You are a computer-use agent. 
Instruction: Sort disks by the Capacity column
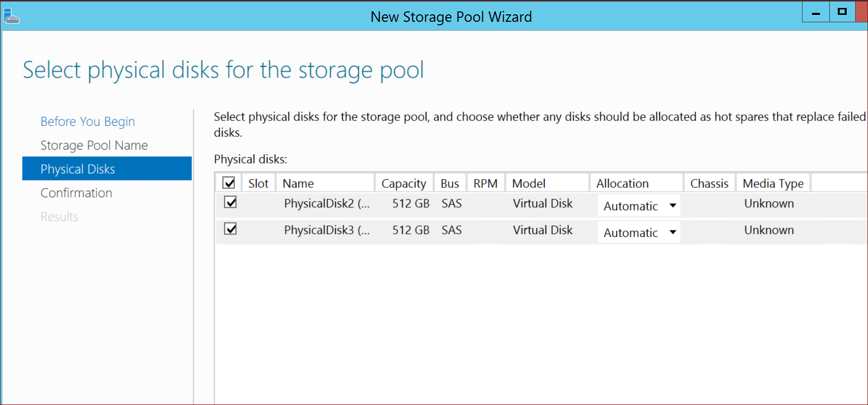(404, 183)
